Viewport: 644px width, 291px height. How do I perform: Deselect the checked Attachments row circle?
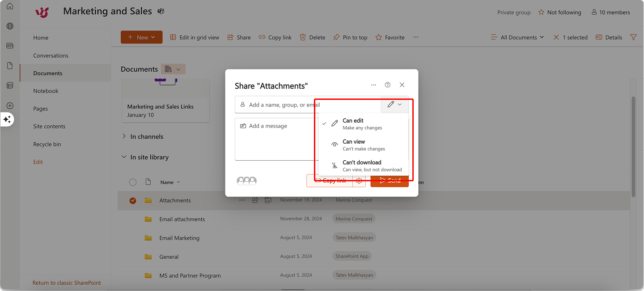click(x=133, y=200)
